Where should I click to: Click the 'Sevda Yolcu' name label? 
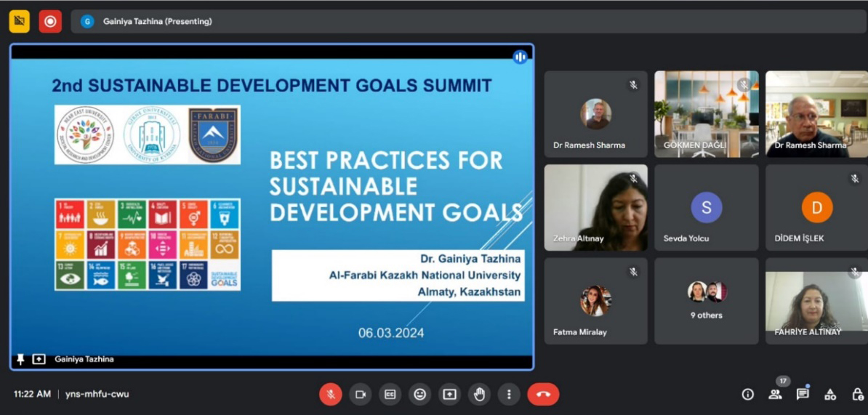pyautogui.click(x=686, y=238)
